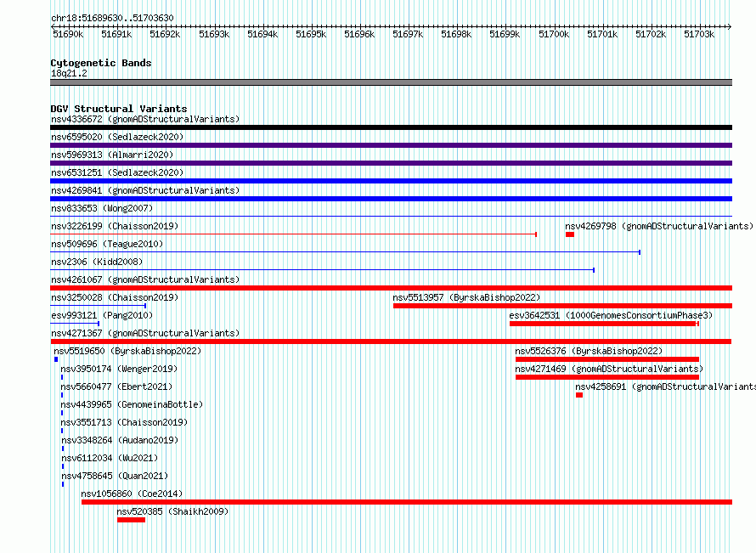Screen dimensions: 756x553
Task: Click the 51694k ruler tick label
Action: click(262, 34)
